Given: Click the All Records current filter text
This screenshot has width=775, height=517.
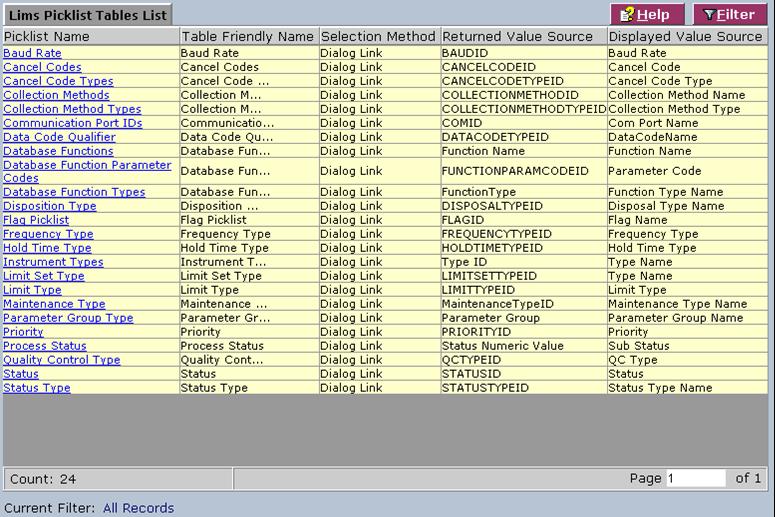Looking at the screenshot, I should point(138,508).
